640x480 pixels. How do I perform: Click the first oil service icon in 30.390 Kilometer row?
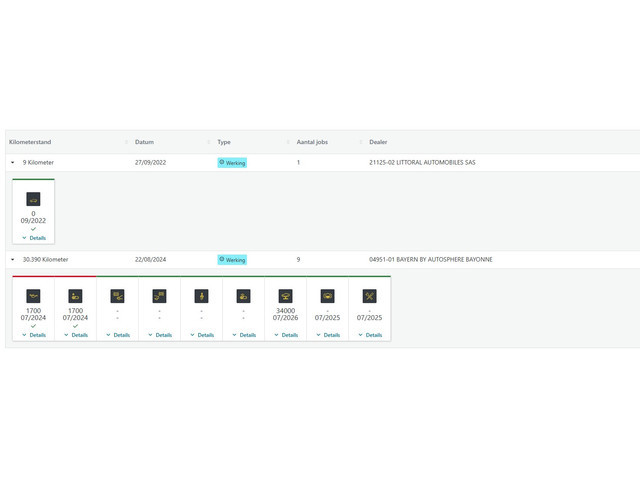(33, 296)
